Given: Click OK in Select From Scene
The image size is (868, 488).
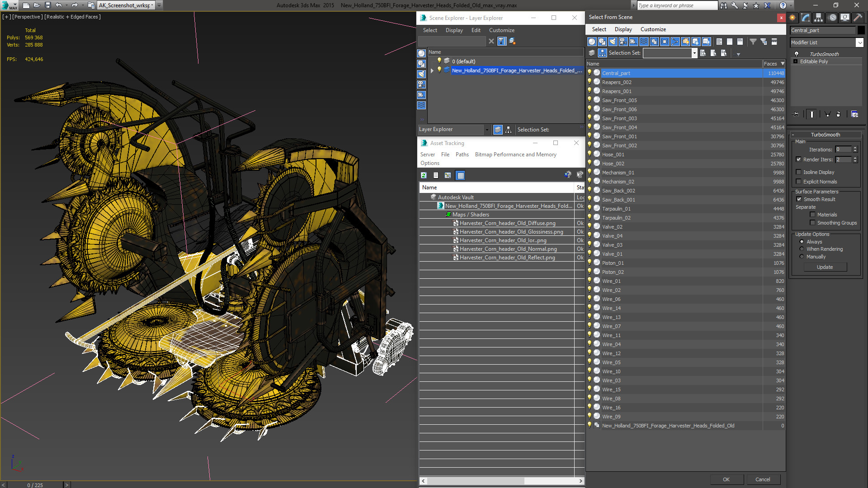Looking at the screenshot, I should (726, 479).
